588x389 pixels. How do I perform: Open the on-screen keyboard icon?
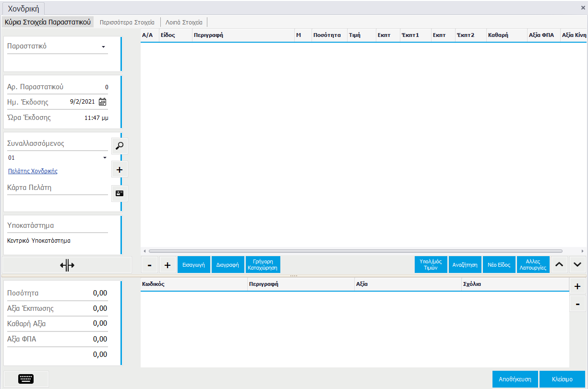pyautogui.click(x=26, y=379)
